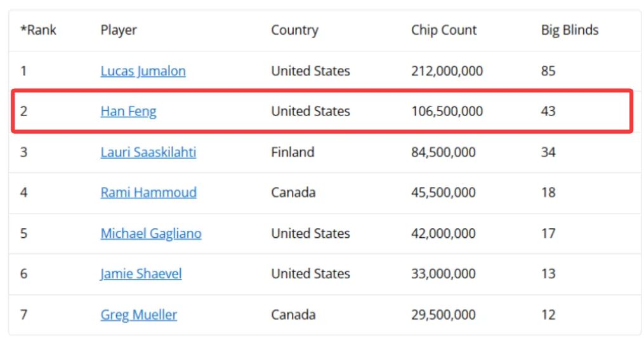This screenshot has width=644, height=338.
Task: Open Michael Gagliano player link
Action: click(x=151, y=234)
